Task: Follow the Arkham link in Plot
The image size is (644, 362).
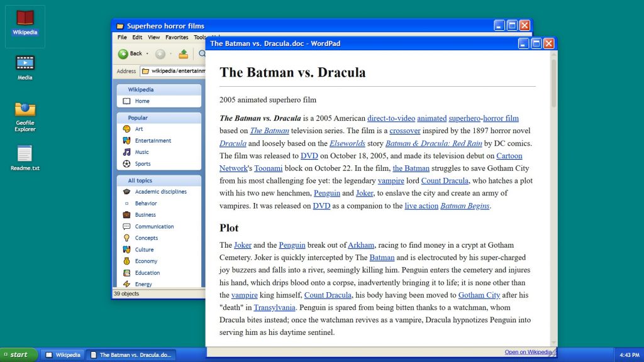Action: coord(360,245)
